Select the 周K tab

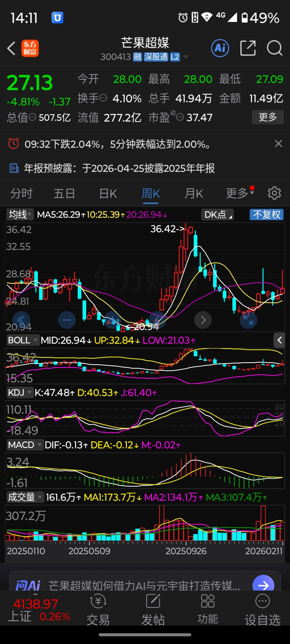click(151, 194)
